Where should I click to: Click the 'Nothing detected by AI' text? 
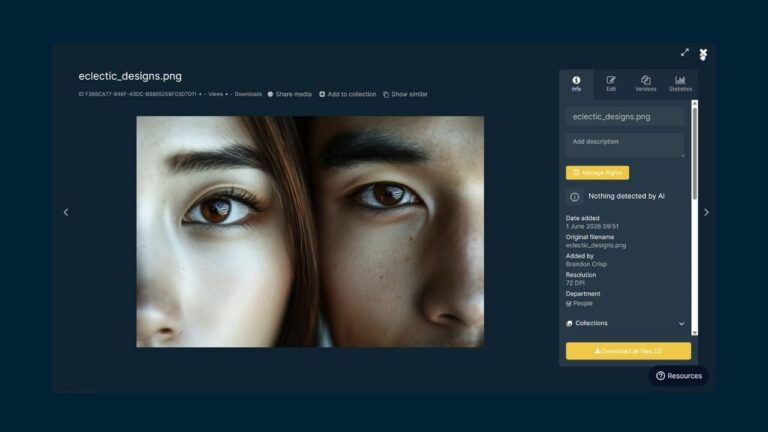click(x=626, y=196)
